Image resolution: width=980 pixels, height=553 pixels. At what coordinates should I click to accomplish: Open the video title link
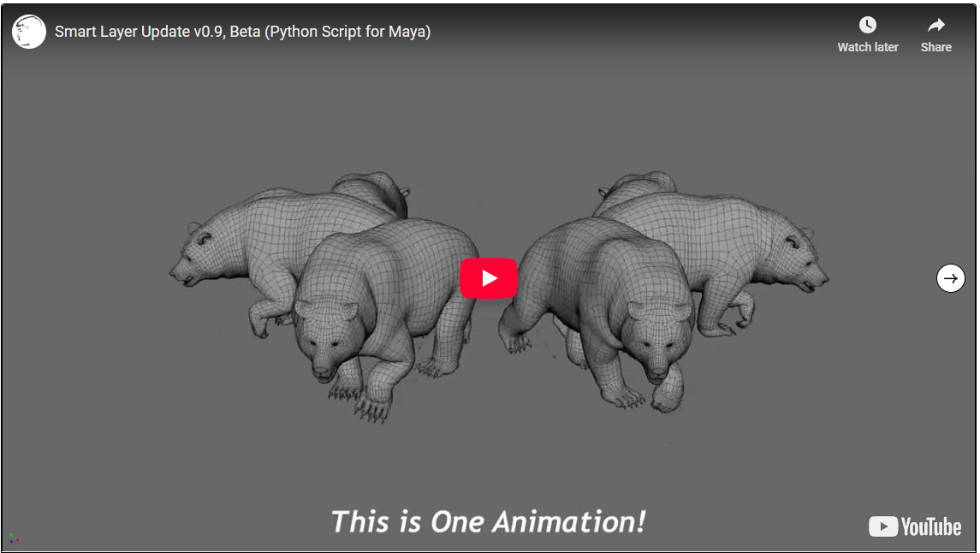click(242, 32)
